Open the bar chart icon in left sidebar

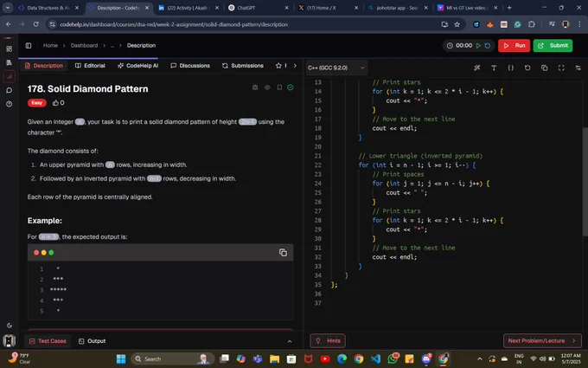tap(9, 76)
